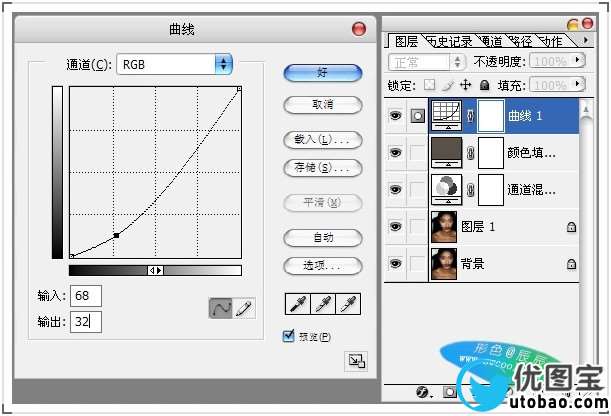This screenshot has height=416, width=611.
Task: Click the 输出 output value field
Action: tap(86, 322)
